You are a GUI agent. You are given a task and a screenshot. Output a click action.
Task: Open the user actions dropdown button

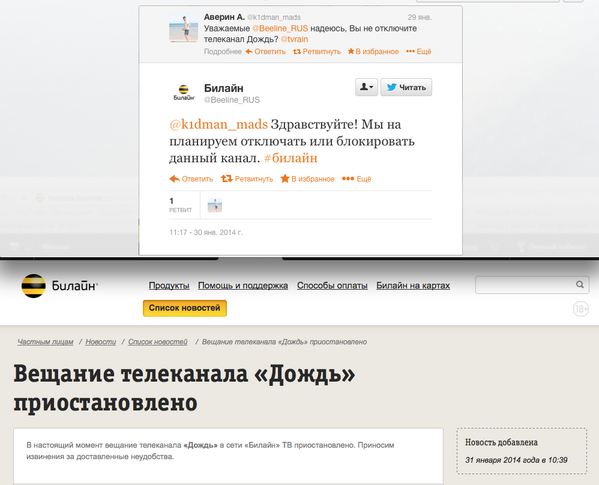click(366, 87)
